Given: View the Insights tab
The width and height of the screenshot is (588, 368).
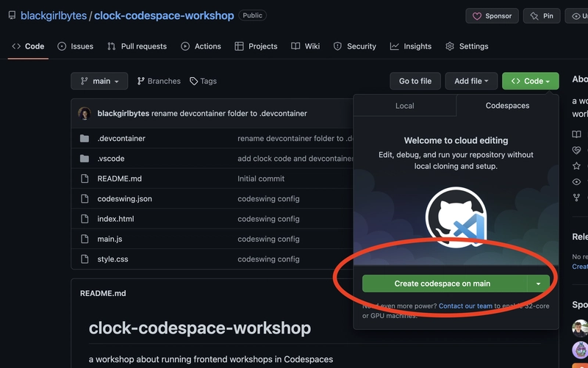Looking at the screenshot, I should click(411, 46).
